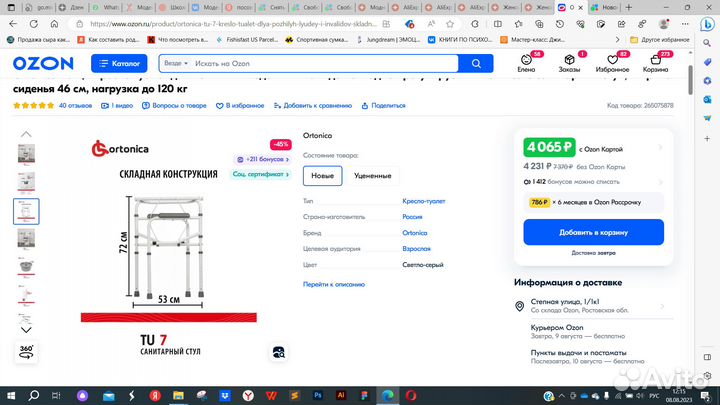Select Новые product condition
Image resolution: width=720 pixels, height=405 pixels.
pyautogui.click(x=322, y=176)
